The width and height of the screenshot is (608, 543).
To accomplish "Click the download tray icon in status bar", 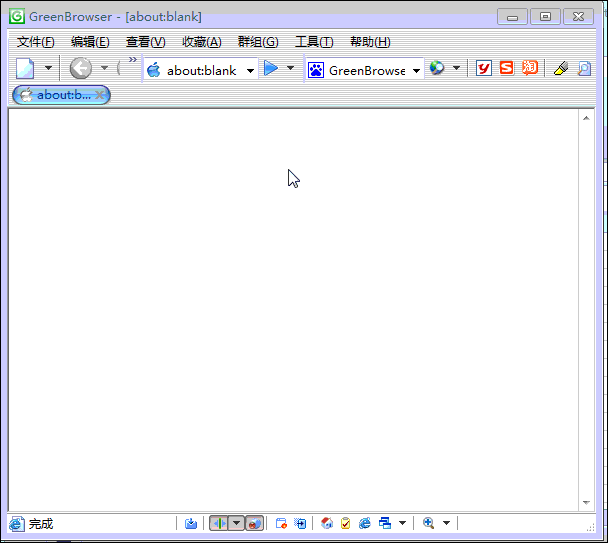I will (x=190, y=524).
